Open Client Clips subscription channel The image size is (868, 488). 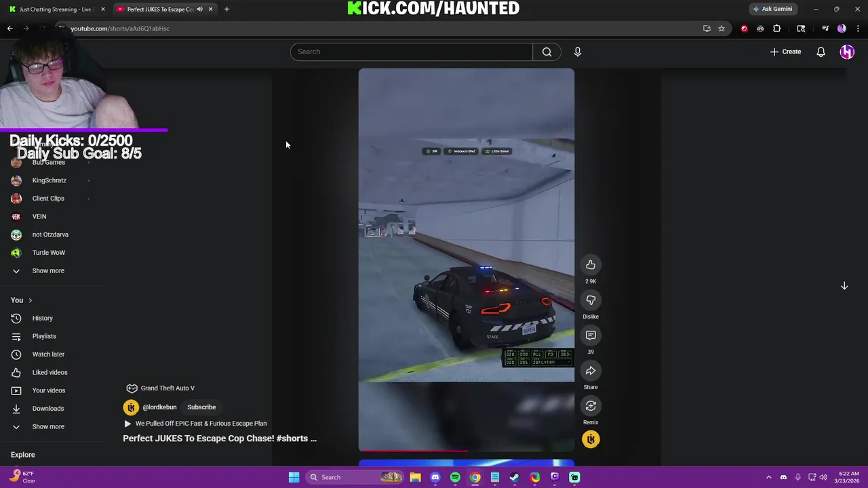47,199
